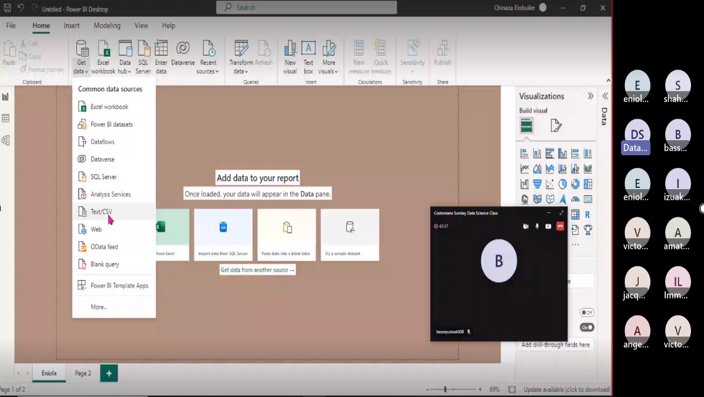Viewport: 704px width, 397px height.
Task: Select the Funnel chart visual
Action: 537,184
